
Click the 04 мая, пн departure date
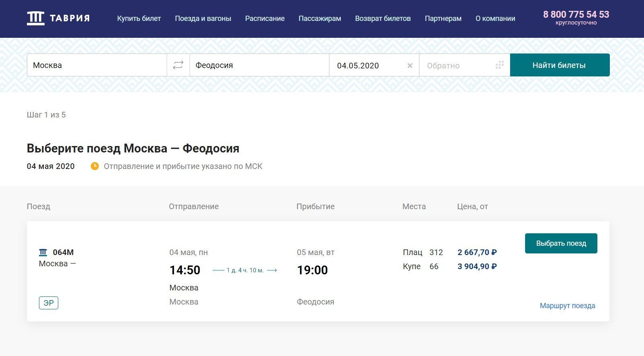pyautogui.click(x=188, y=252)
